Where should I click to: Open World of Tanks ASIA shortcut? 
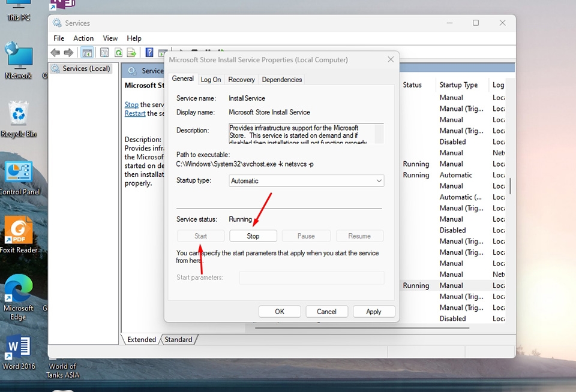[62, 370]
